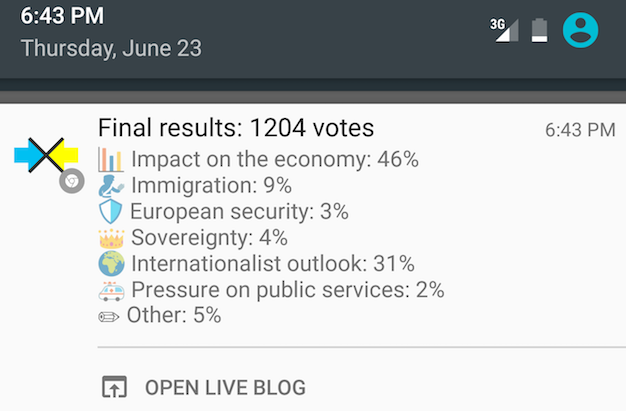Viewport: 626px width, 411px height.
Task: Tap the battery status icon
Action: click(539, 30)
